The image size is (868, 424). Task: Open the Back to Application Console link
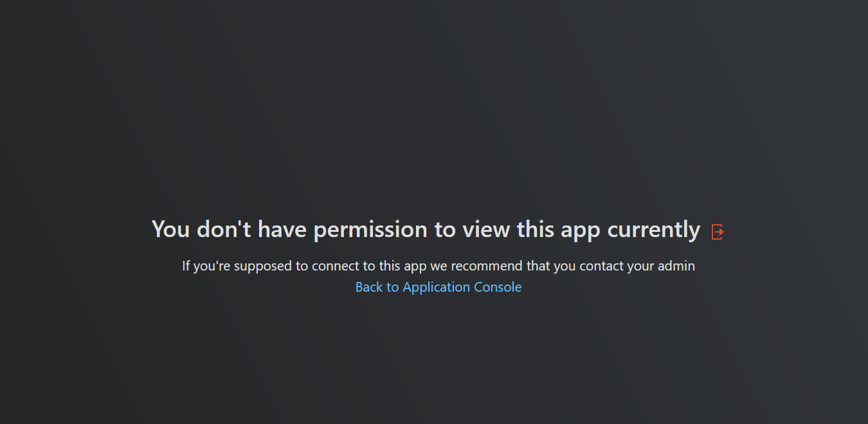pos(439,287)
